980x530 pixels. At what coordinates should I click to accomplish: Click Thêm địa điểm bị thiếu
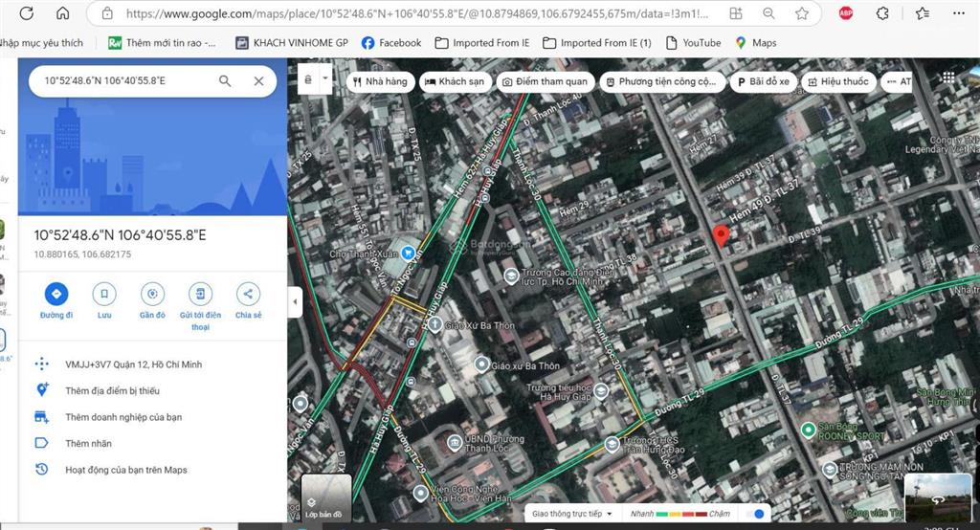pos(112,390)
